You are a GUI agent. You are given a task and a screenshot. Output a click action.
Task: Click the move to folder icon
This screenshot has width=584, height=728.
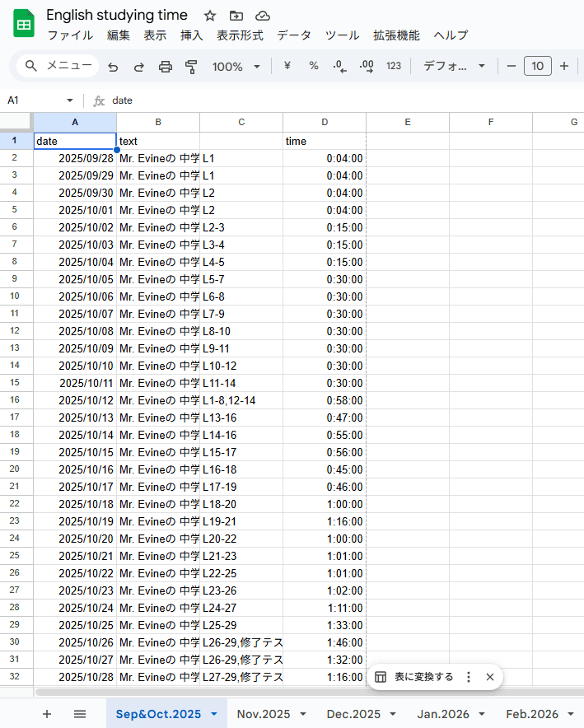pyautogui.click(x=236, y=16)
